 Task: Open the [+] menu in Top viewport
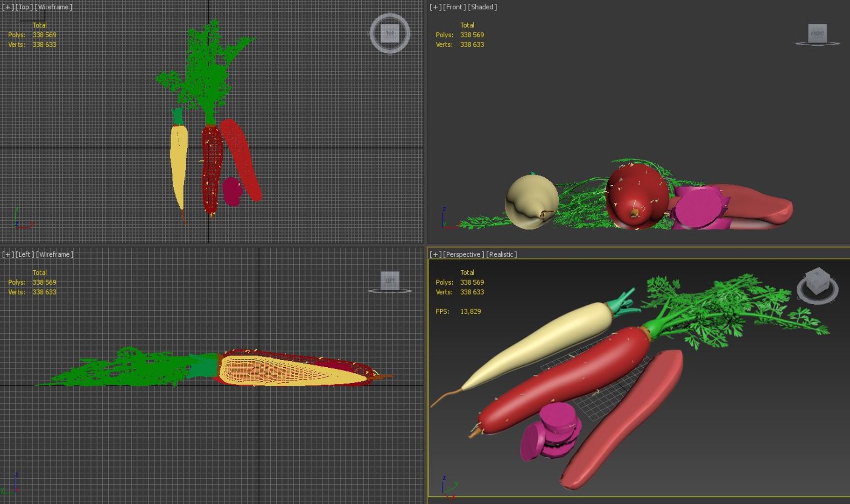click(x=8, y=7)
